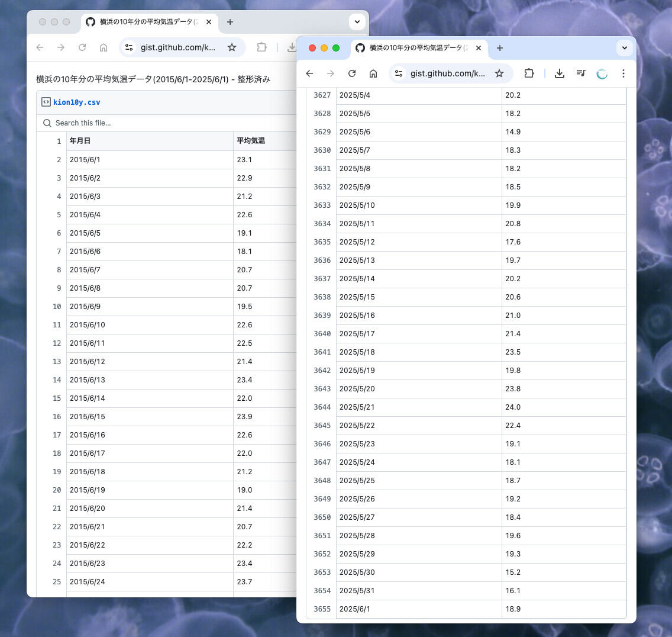Open media controls in the front window
This screenshot has height=637, width=672.
581,73
